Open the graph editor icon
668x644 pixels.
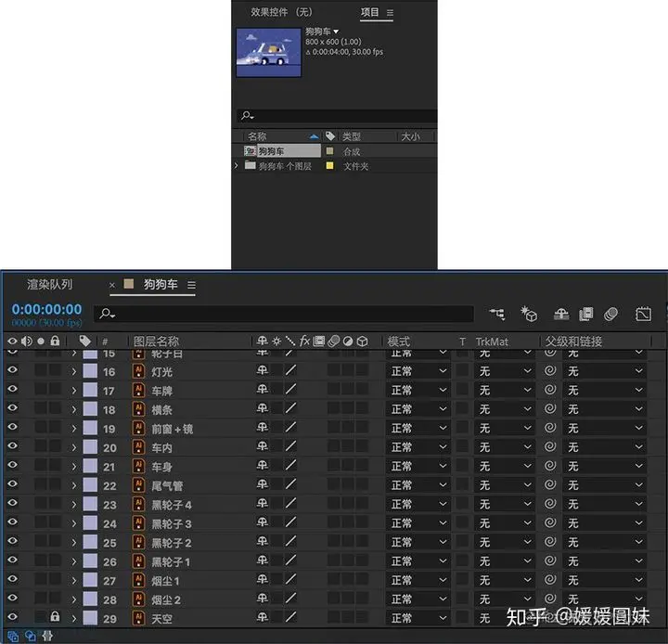(643, 315)
